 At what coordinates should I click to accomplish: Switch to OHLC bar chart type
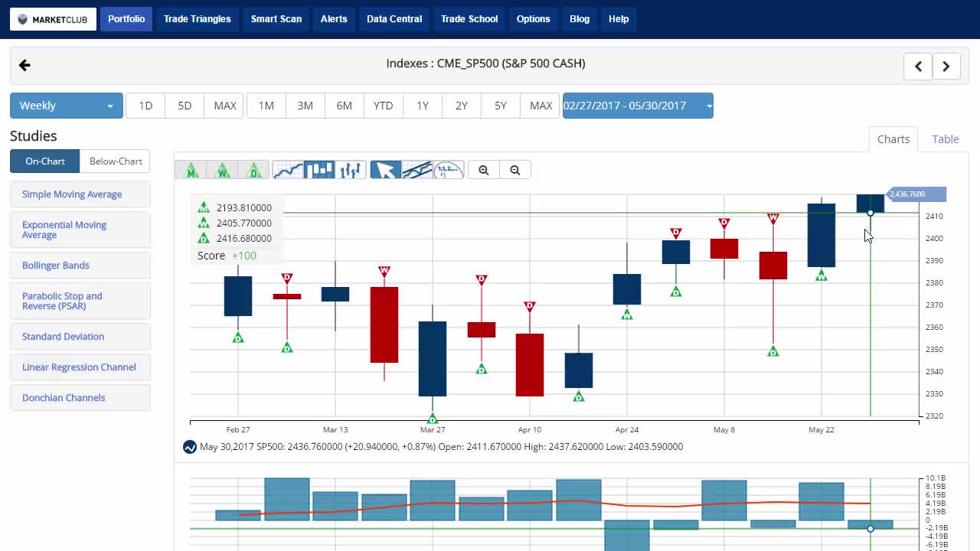pos(351,170)
